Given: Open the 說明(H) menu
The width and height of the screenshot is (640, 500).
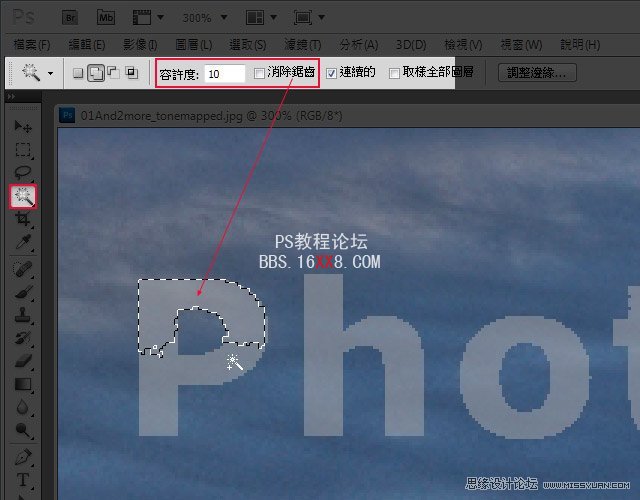Looking at the screenshot, I should click(x=580, y=44).
